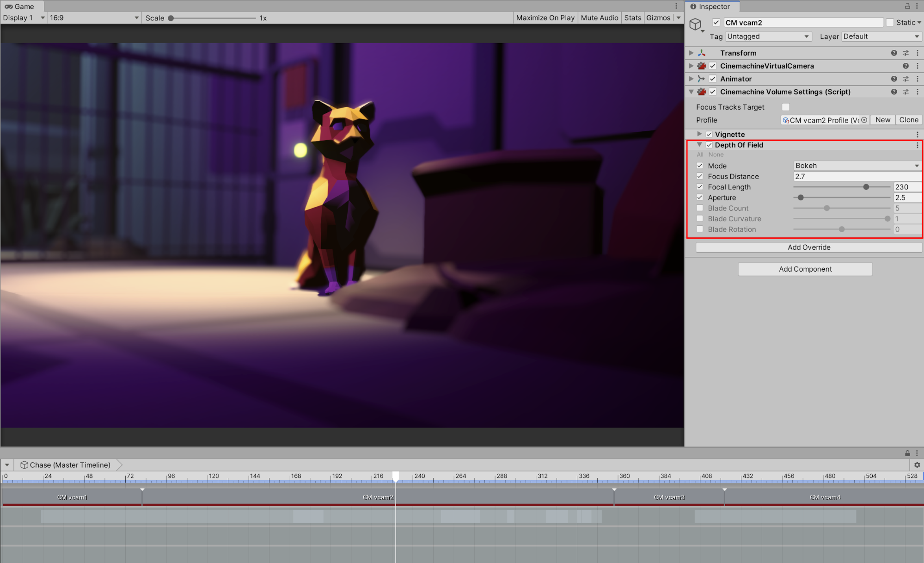Toggle Maximize On Play option
924x563 pixels.
pyautogui.click(x=545, y=18)
